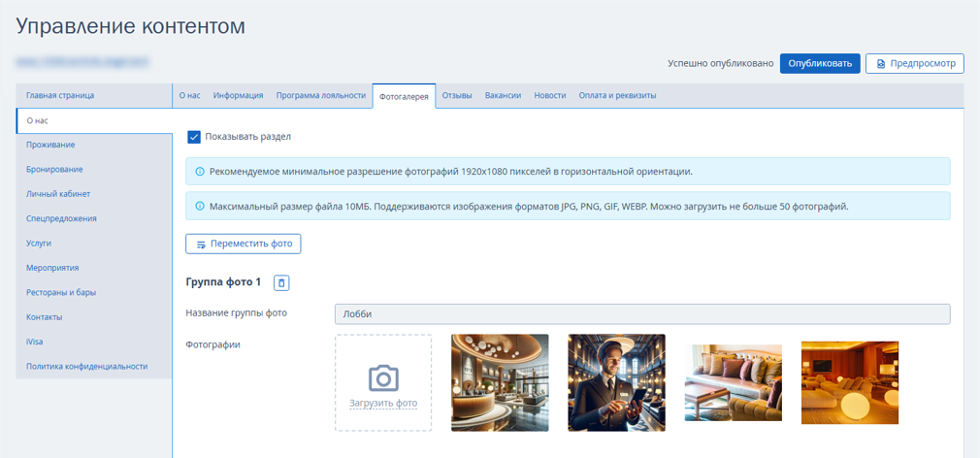The image size is (980, 458).
Task: Click the camera icon to upload photo
Action: [x=383, y=378]
